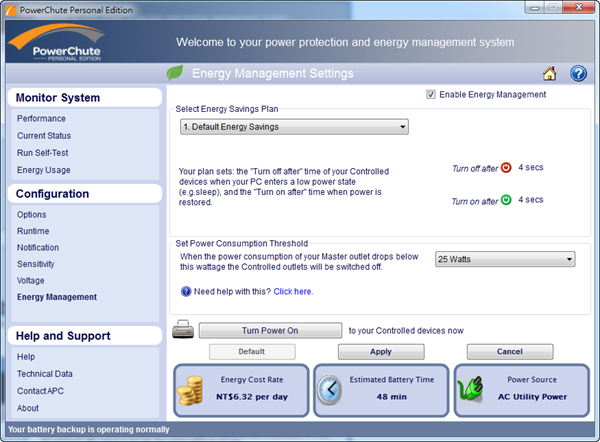Select Run Self-Test in Monitor System
The width and height of the screenshot is (600, 442).
(42, 153)
